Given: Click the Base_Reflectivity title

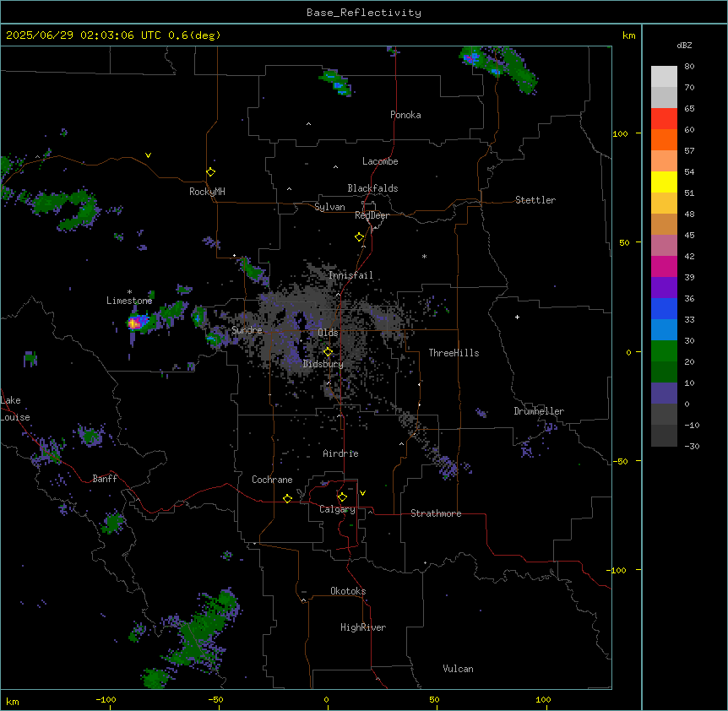Looking at the screenshot, I should [x=364, y=13].
